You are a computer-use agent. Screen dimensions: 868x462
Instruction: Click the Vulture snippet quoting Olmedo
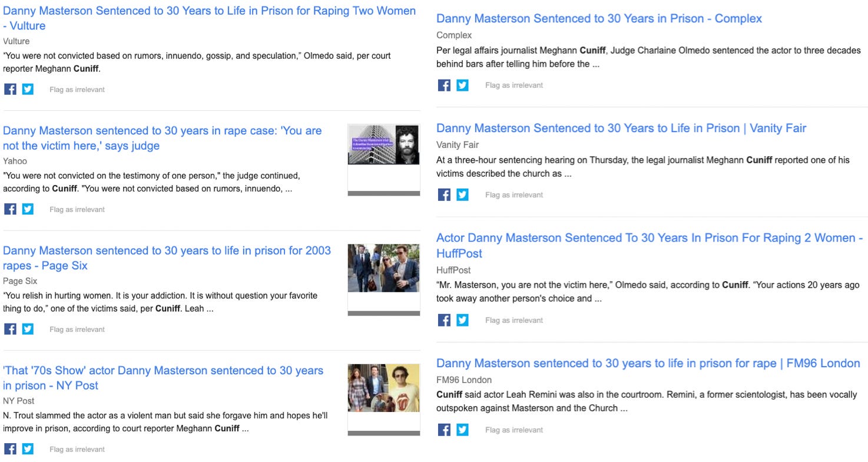click(197, 62)
